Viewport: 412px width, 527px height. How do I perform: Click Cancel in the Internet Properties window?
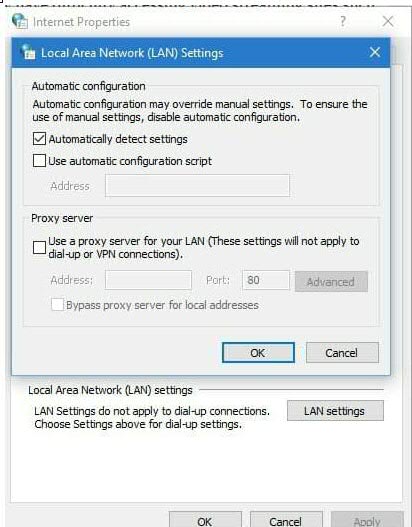click(x=286, y=520)
